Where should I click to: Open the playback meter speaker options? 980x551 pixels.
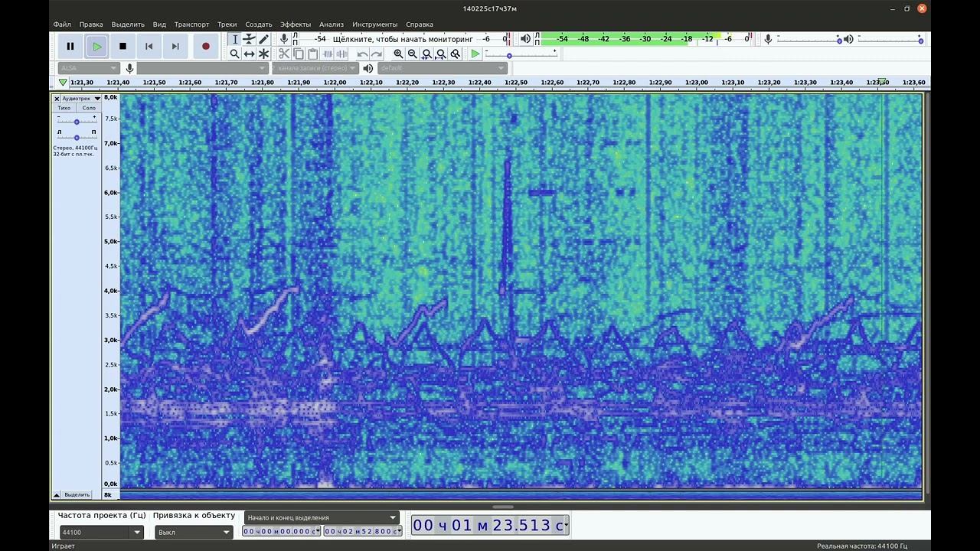click(x=525, y=38)
